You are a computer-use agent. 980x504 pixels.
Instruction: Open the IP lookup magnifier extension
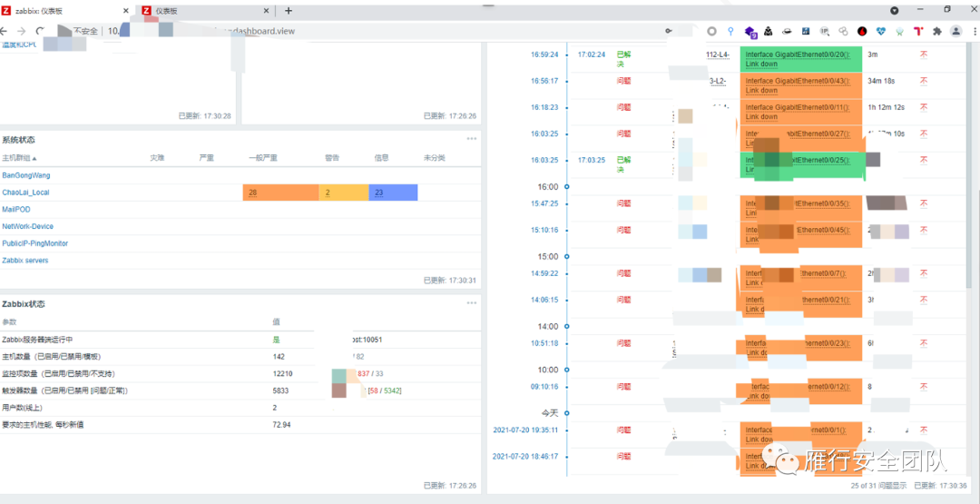(824, 31)
